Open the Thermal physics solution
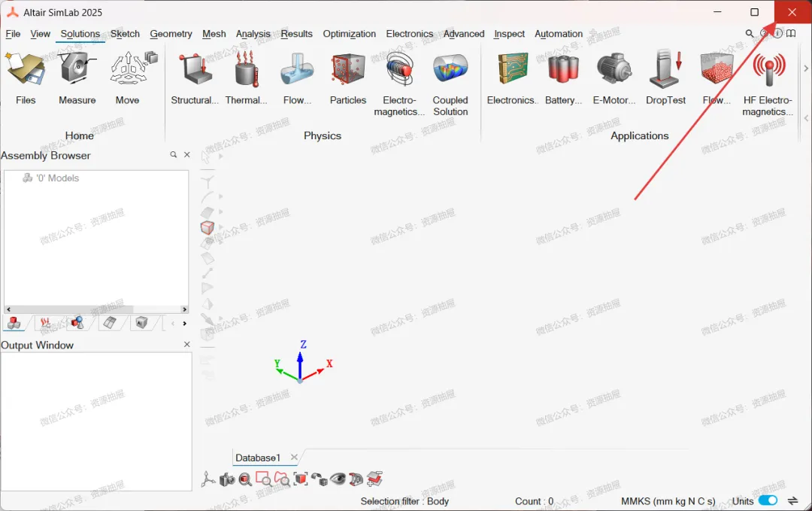 click(246, 78)
